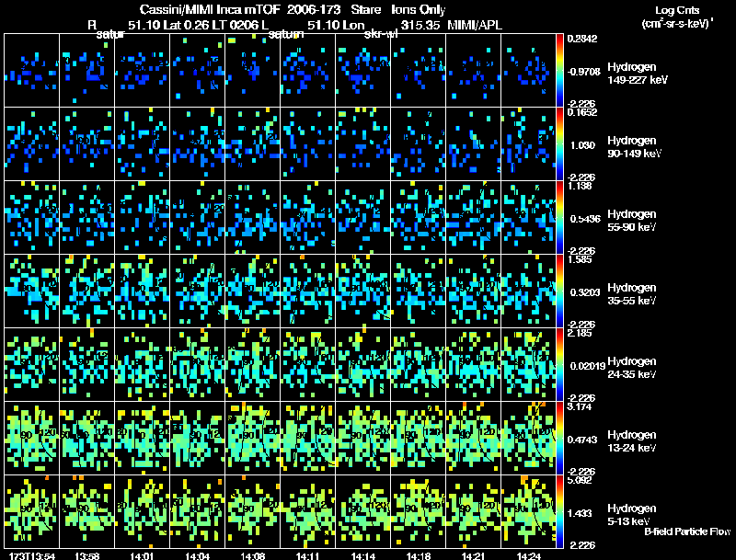Select the 14:11 panel in the 35-55 keV row
Screen dimensions: 736x560
(308, 291)
